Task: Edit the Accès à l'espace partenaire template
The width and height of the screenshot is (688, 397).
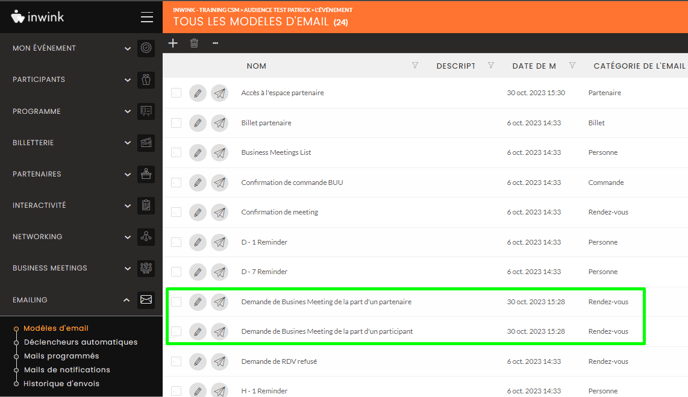Action: tap(198, 93)
